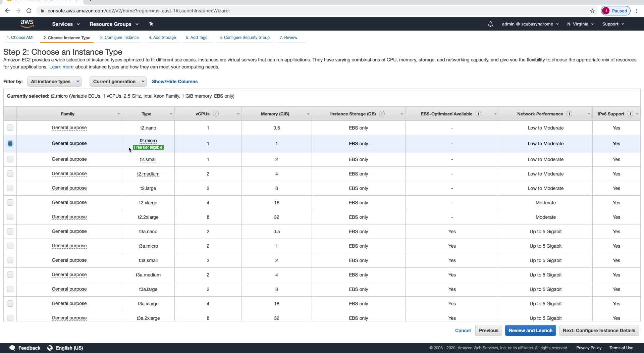Show info for Instance Storage (GB) column
This screenshot has width=644, height=353.
382,114
